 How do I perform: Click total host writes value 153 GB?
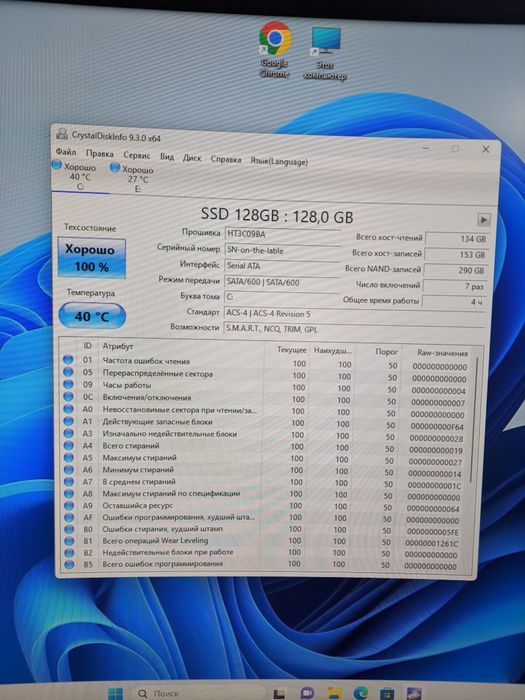coord(455,254)
